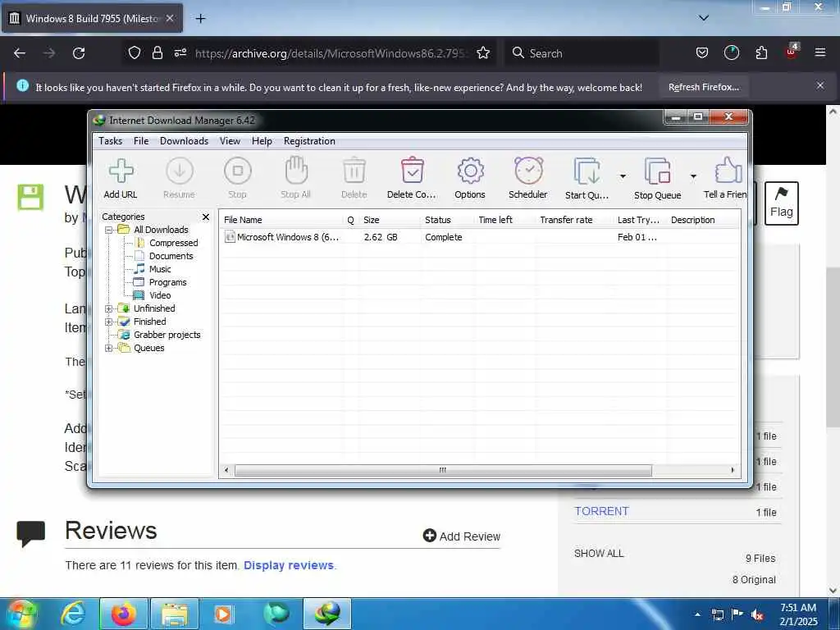Screen dimensions: 840x630
Task: Select the Programs category
Action: pos(167,282)
